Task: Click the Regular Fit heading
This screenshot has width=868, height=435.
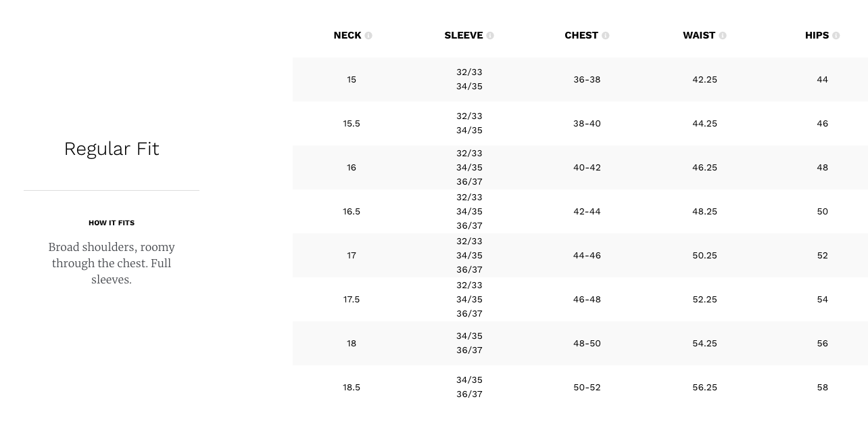Action: click(112, 149)
